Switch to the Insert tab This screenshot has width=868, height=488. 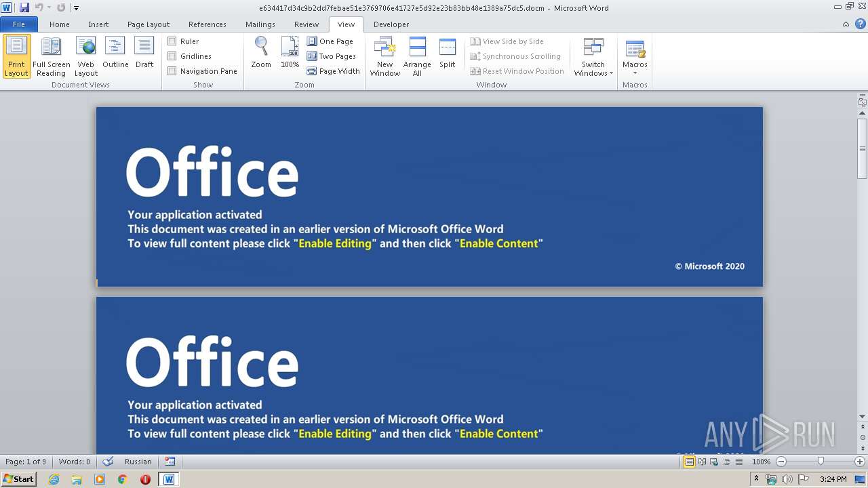coord(98,24)
